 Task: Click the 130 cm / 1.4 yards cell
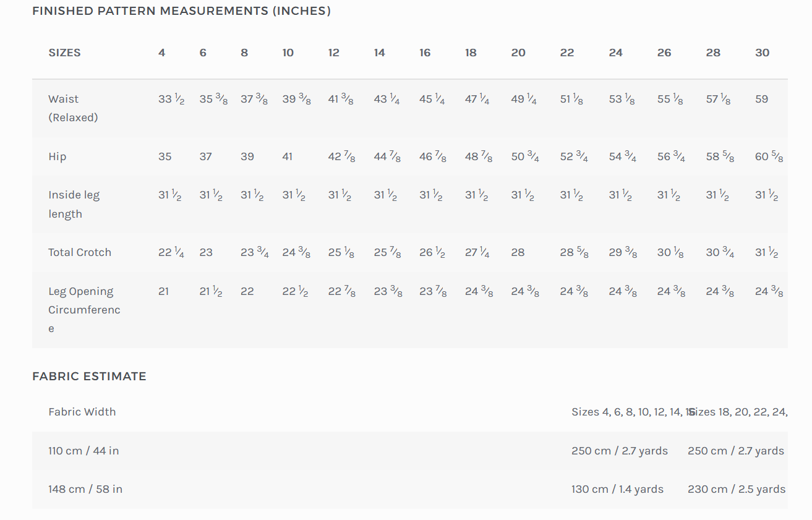[617, 489]
